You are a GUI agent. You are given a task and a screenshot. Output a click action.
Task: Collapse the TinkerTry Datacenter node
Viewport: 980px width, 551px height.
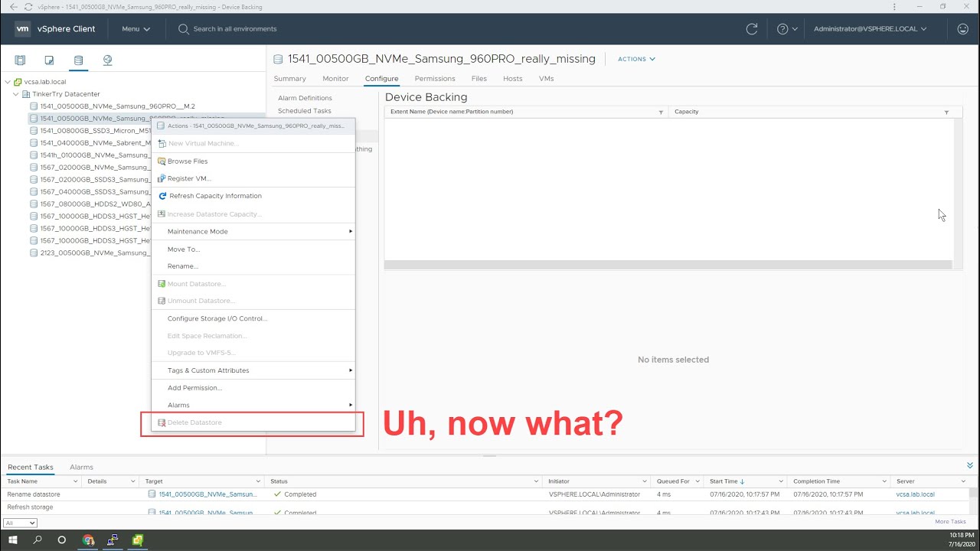tap(16, 94)
